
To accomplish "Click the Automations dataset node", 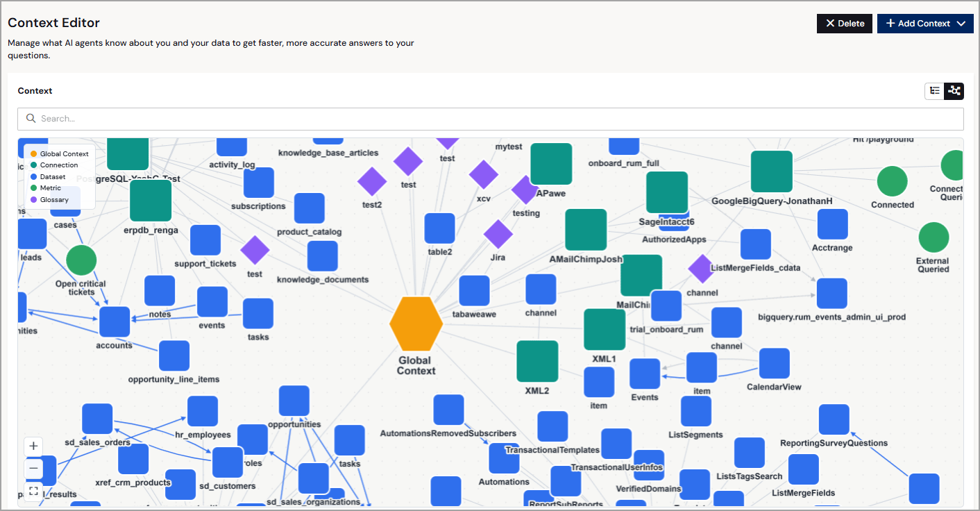I will pos(504,458).
